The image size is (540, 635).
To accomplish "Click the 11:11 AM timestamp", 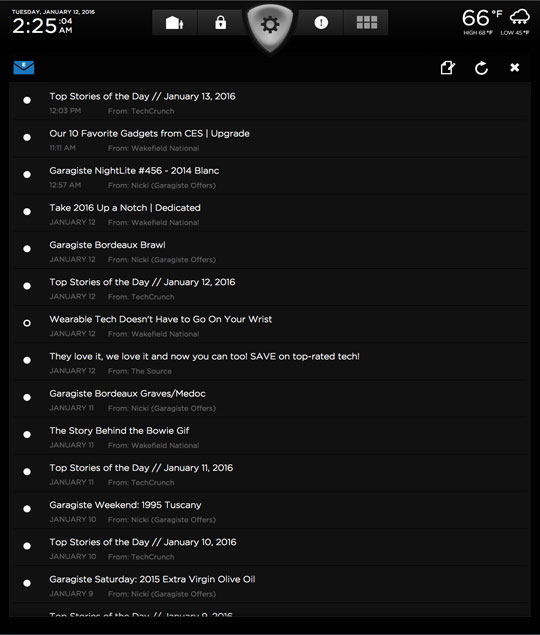I will tap(62, 148).
